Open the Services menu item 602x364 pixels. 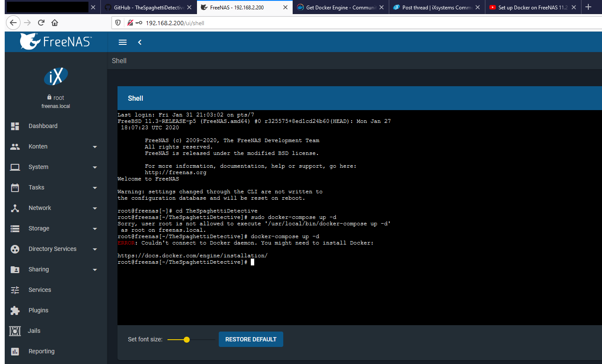(x=56, y=290)
